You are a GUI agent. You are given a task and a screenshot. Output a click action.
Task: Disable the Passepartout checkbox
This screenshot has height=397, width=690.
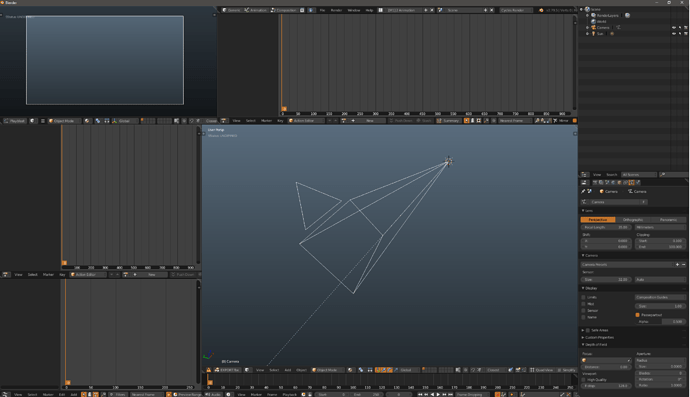[637, 315]
